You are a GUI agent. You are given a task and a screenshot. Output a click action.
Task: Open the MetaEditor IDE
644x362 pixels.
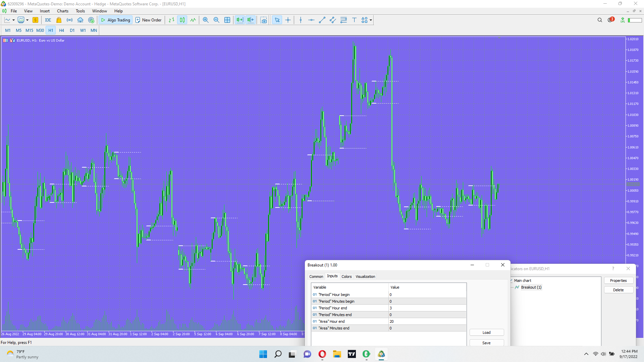(x=48, y=20)
